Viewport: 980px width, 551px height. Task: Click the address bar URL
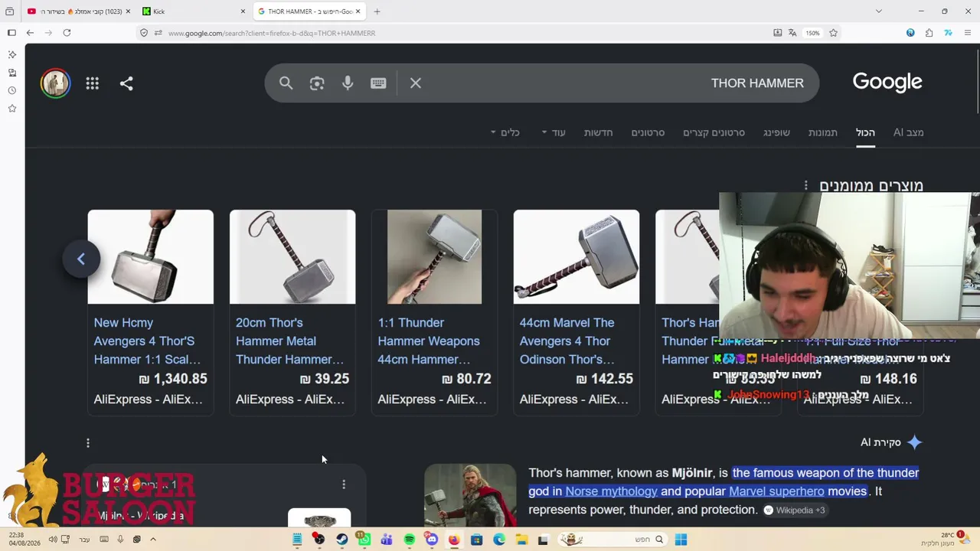[272, 33]
